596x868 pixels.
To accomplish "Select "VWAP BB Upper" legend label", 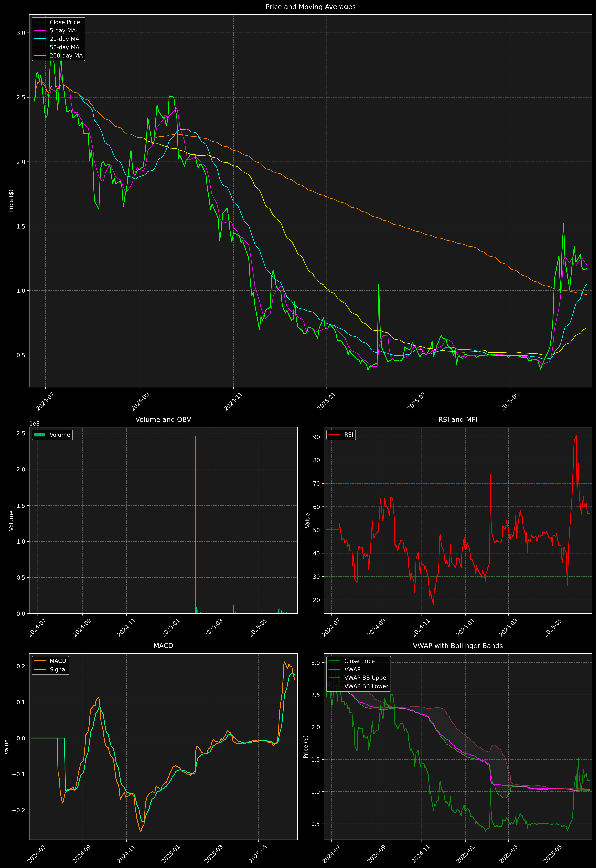I will (366, 678).
